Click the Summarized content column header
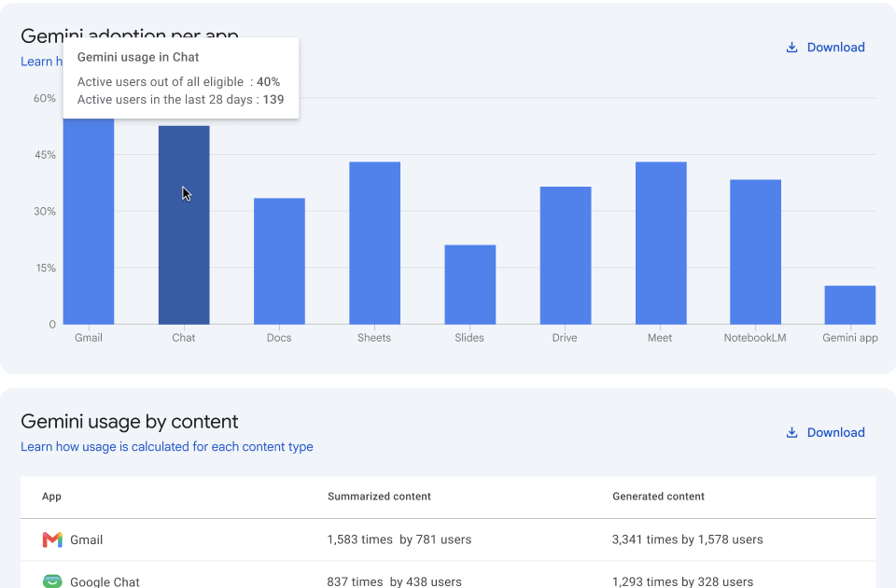Viewport: 896px width, 588px height. coord(380,497)
